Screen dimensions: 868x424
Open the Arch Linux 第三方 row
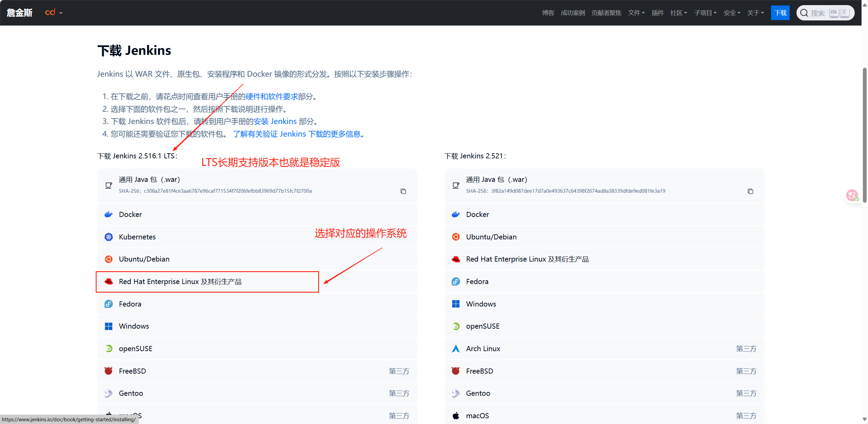pos(604,348)
